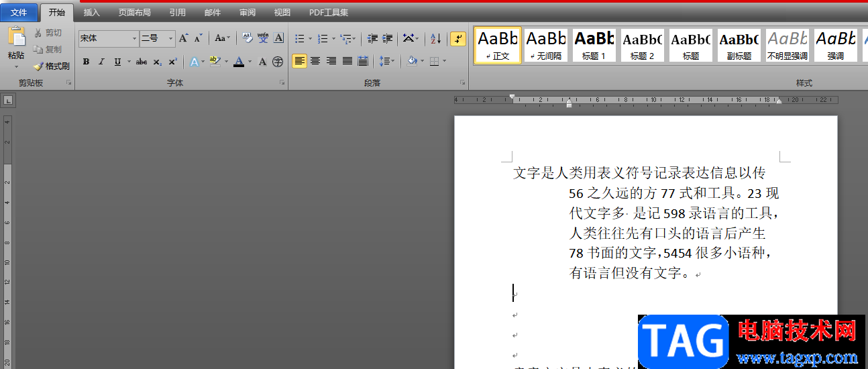Toggle Bold formatting
Image resolution: width=868 pixels, height=369 pixels.
[x=86, y=62]
